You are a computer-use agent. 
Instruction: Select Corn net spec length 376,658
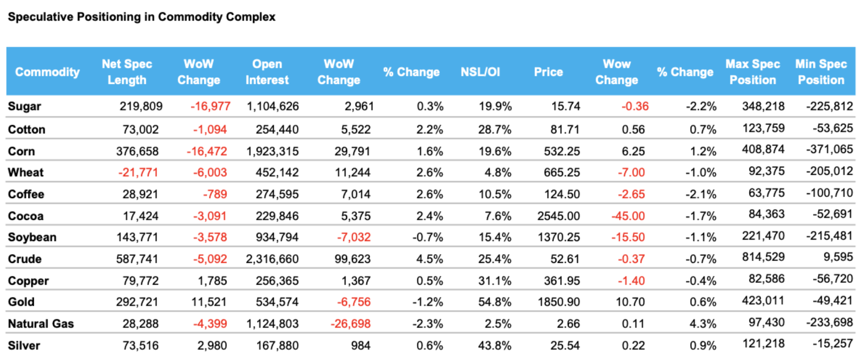[x=137, y=151]
